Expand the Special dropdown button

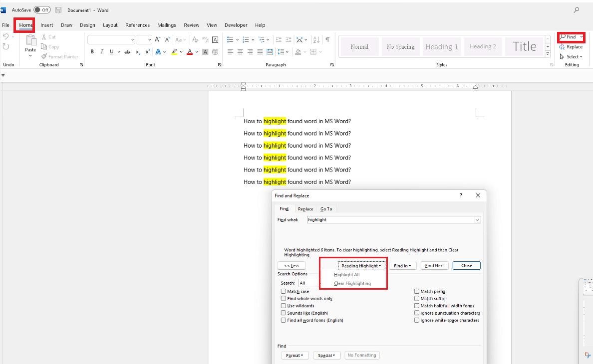point(327,356)
